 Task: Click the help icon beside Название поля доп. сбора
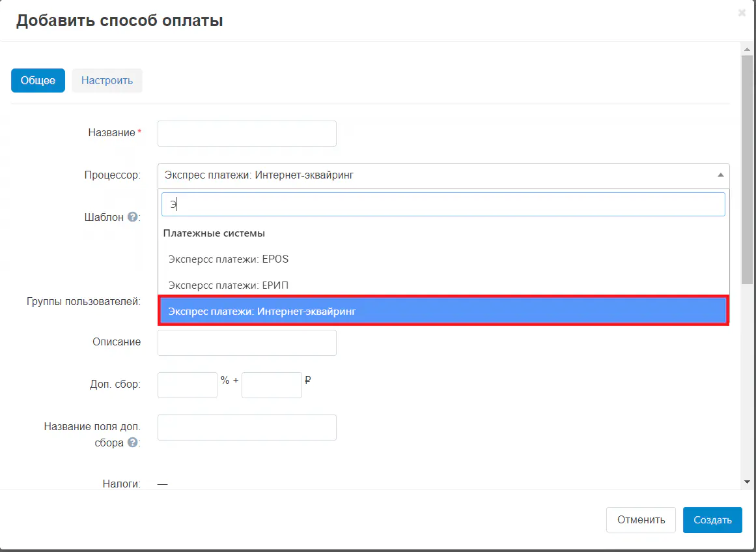click(x=132, y=443)
